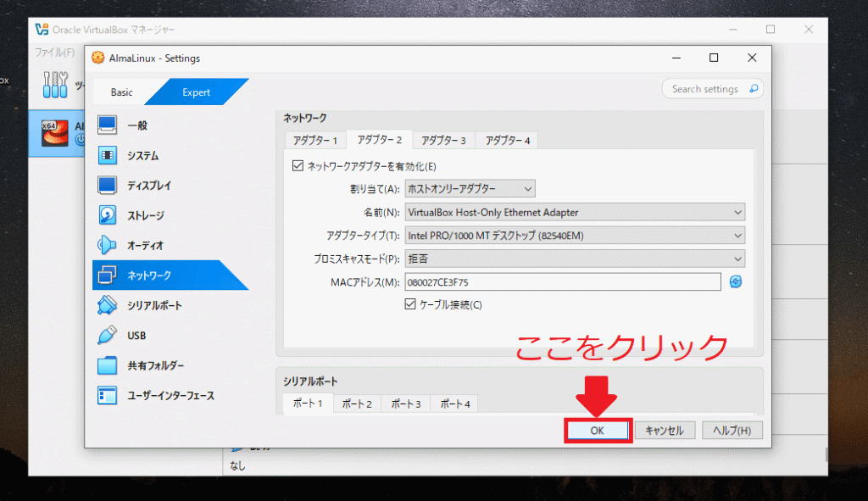Open the 一般 settings category
Viewport: 868px width, 501px height.
tap(170, 125)
